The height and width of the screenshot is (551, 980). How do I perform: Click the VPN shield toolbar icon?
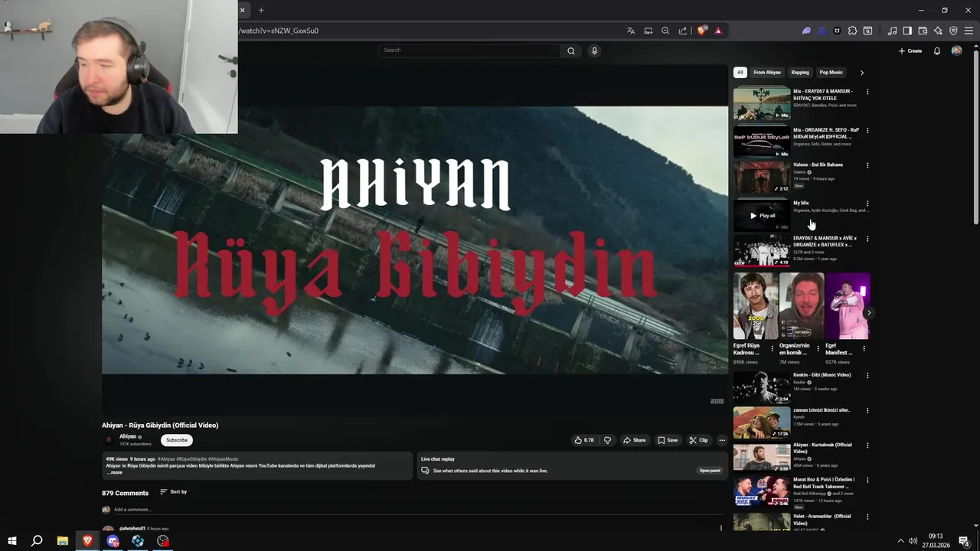click(x=953, y=31)
